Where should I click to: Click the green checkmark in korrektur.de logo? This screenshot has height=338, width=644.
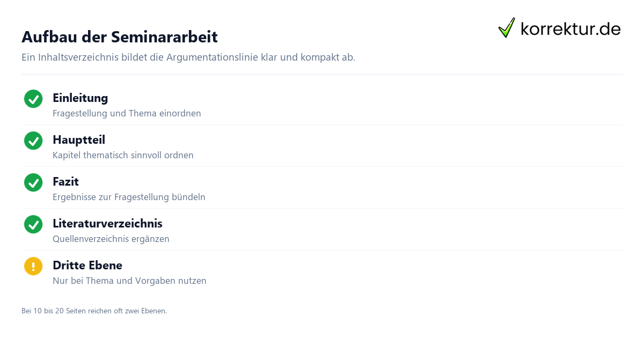pyautogui.click(x=507, y=28)
